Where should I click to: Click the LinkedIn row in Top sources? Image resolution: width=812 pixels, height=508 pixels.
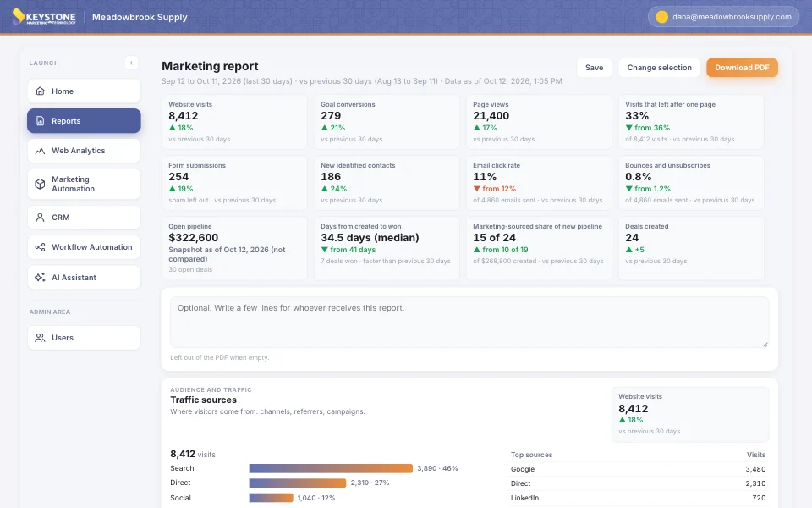[638, 498]
